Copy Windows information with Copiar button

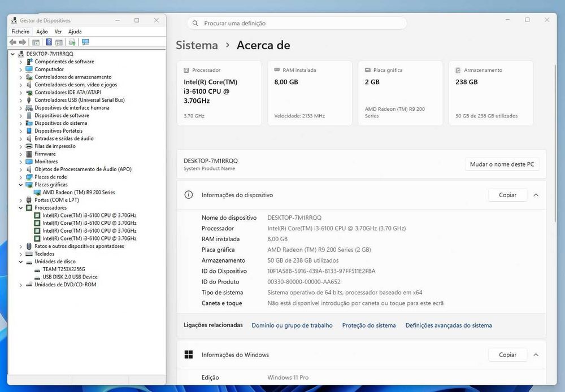point(507,355)
